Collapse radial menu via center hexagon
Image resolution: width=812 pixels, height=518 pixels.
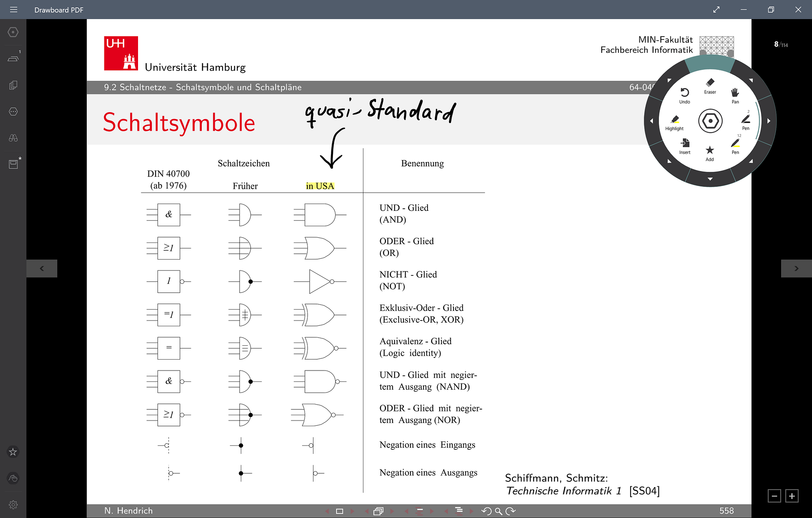[x=710, y=121]
